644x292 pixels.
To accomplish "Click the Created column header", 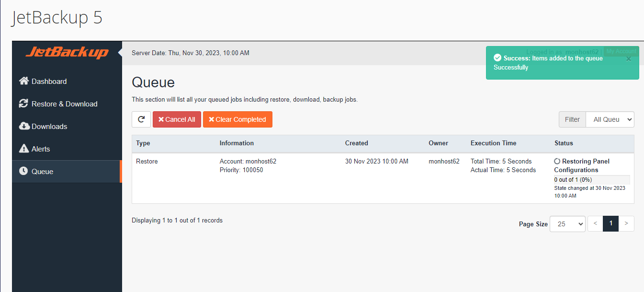I will (x=357, y=143).
